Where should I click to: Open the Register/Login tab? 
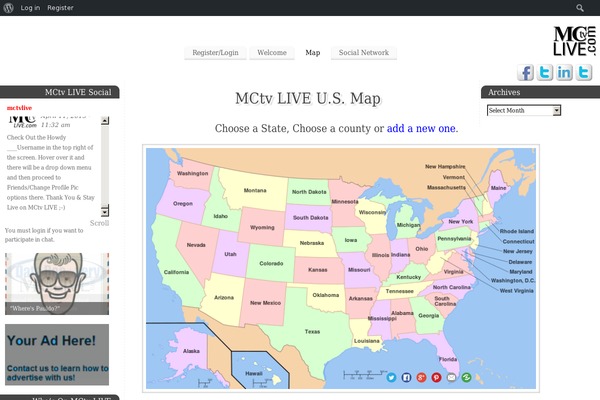(215, 53)
